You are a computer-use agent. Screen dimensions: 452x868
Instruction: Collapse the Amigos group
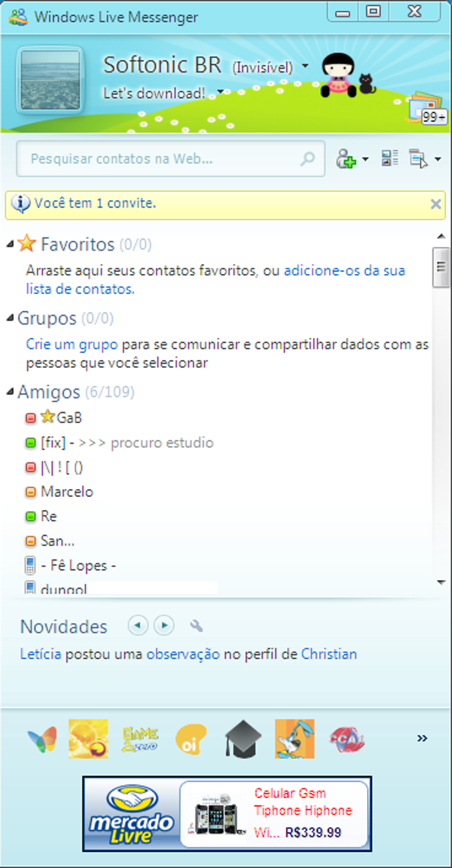click(10, 392)
